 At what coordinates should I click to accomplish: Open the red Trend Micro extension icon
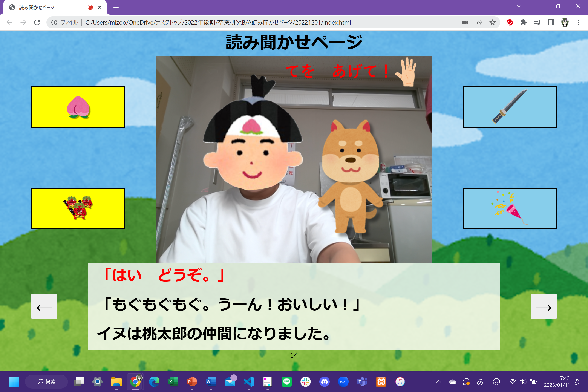coord(510,23)
